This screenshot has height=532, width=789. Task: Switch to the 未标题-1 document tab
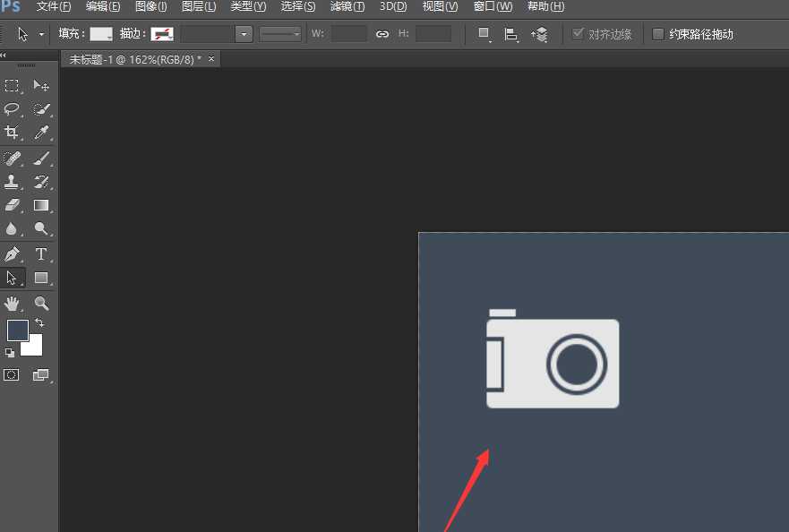pyautogui.click(x=135, y=59)
